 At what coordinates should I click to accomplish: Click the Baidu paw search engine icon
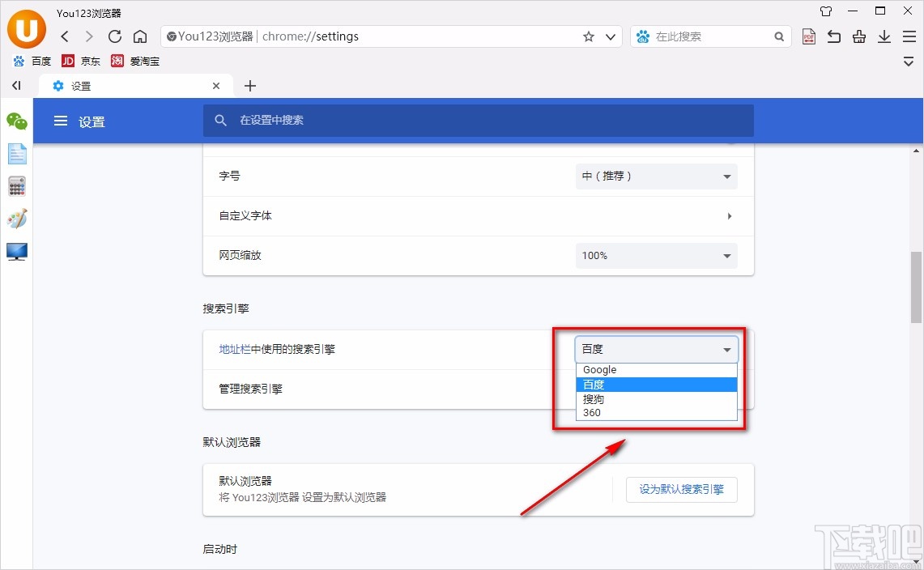coord(643,36)
